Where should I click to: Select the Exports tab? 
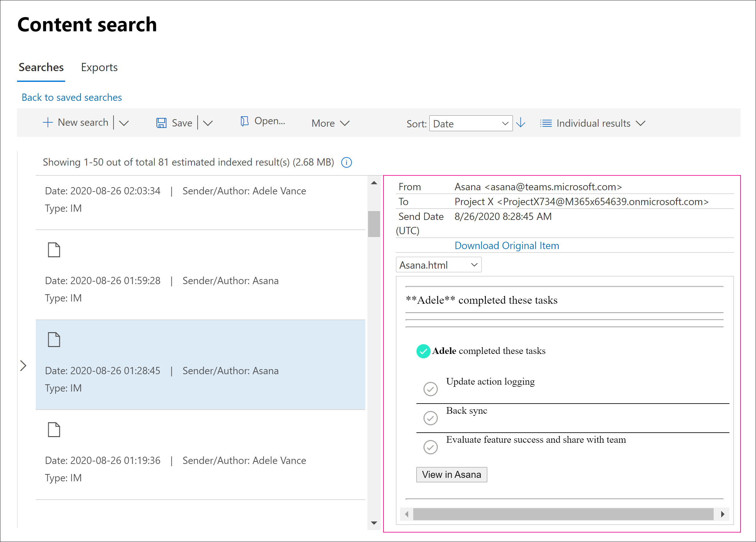tap(99, 66)
